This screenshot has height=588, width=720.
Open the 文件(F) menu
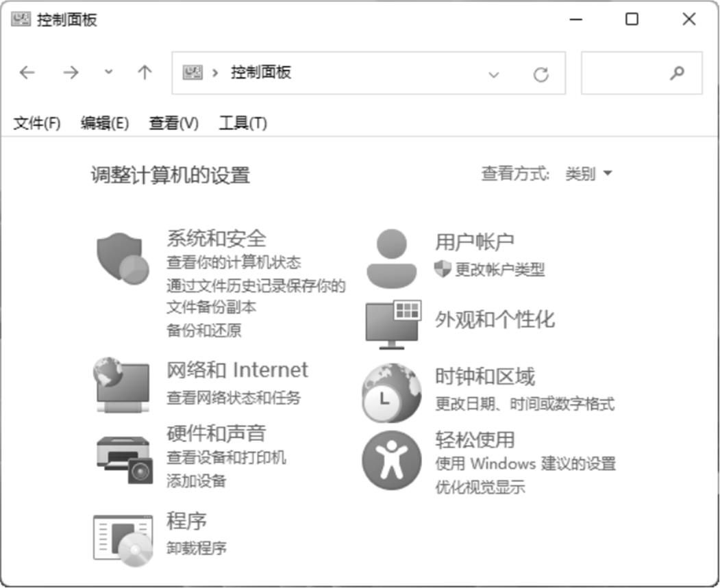tap(37, 123)
